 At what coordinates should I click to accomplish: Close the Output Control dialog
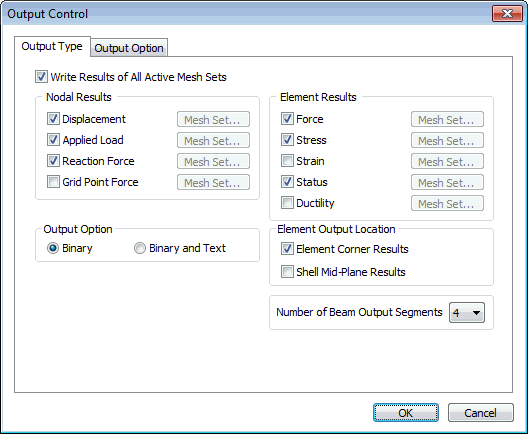pyautogui.click(x=507, y=13)
